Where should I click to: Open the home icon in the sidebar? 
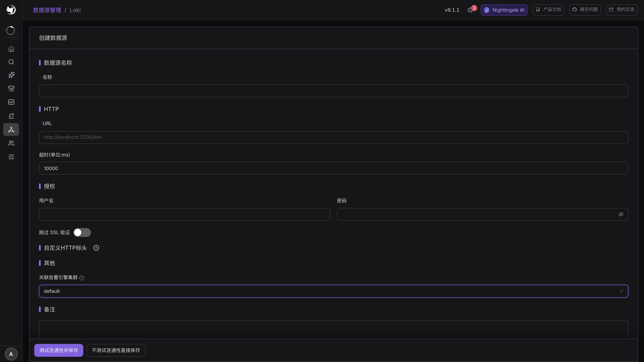tap(11, 49)
